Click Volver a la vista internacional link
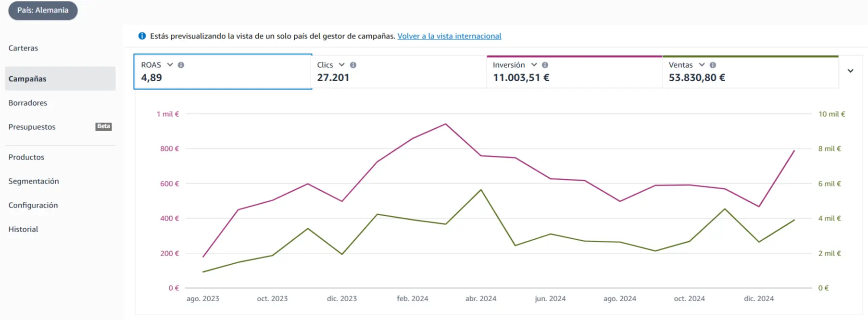Image resolution: width=868 pixels, height=320 pixels. point(449,36)
